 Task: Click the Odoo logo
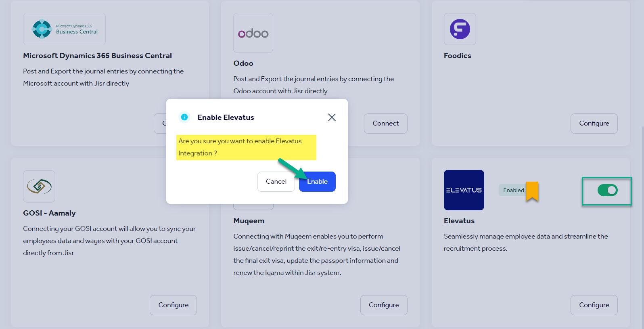pos(253,33)
